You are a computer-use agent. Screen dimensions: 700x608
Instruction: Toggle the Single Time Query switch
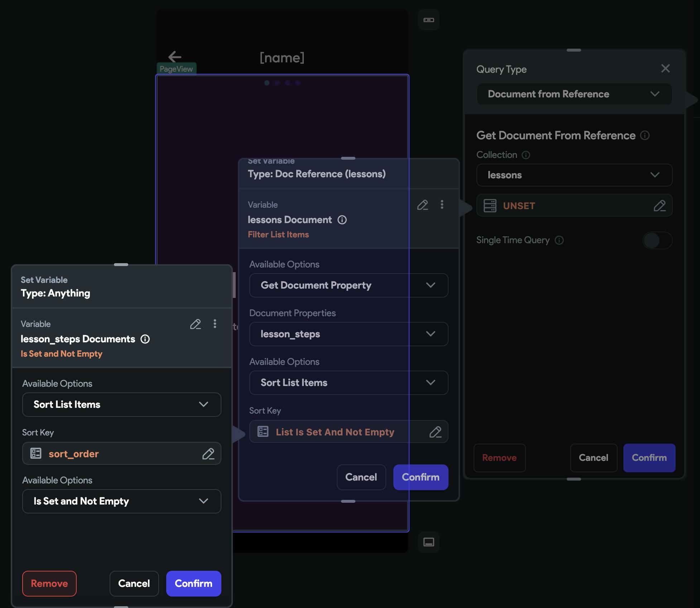[x=657, y=240]
